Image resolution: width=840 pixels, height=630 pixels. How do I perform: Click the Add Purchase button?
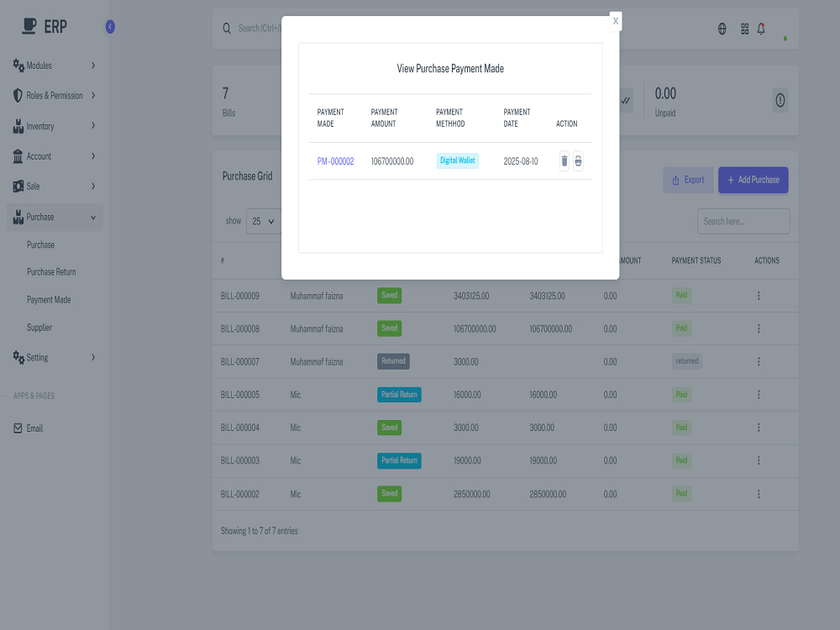click(x=753, y=180)
